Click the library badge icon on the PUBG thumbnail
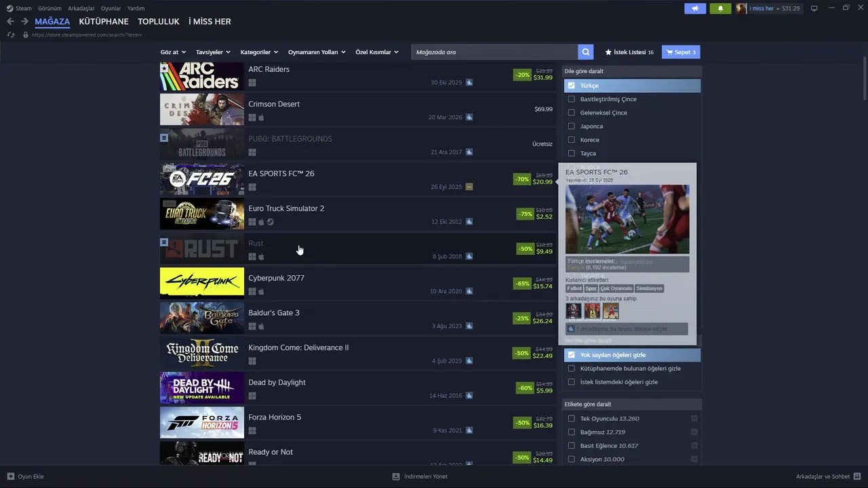The width and height of the screenshot is (868, 488). (164, 138)
